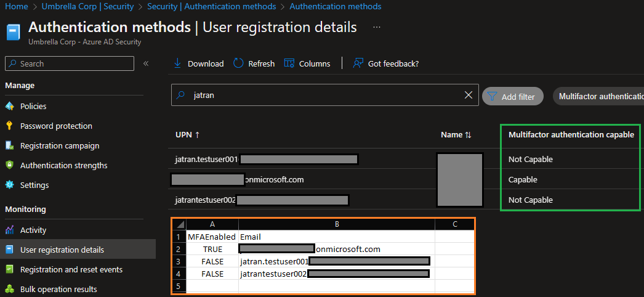Click Not Capable for jatrantestuser002 row
This screenshot has width=644, height=297.
(530, 200)
